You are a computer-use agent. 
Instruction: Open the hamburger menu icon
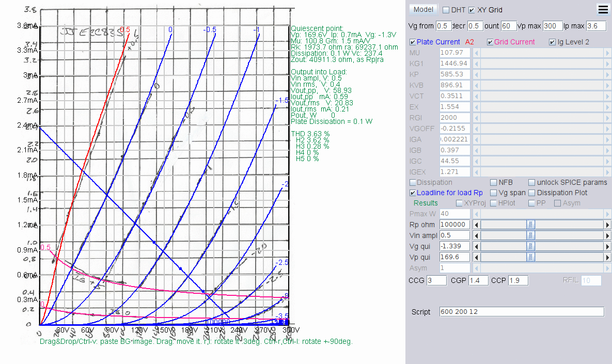pyautogui.click(x=603, y=9)
